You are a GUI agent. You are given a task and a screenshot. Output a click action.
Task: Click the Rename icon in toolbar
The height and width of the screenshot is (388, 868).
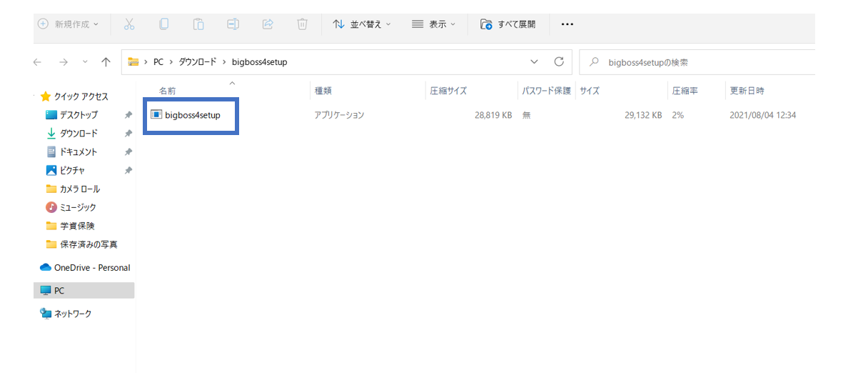(233, 24)
